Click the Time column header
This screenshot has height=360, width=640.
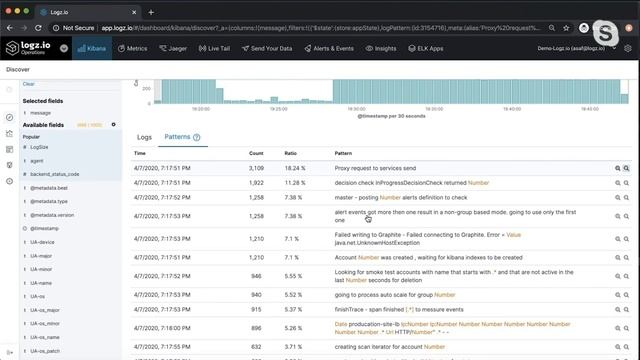click(x=140, y=153)
